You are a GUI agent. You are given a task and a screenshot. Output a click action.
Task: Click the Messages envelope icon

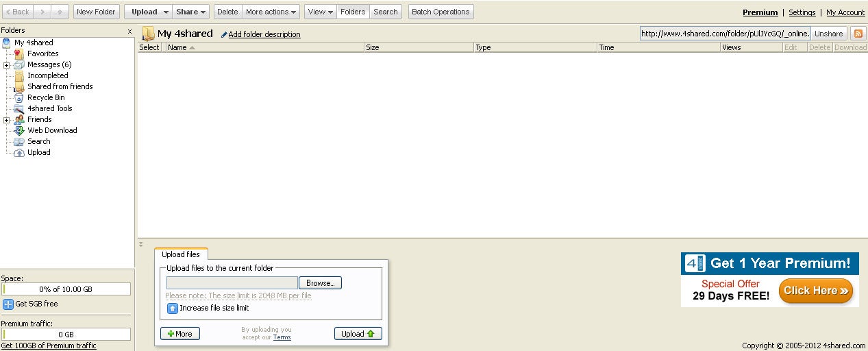tap(19, 64)
